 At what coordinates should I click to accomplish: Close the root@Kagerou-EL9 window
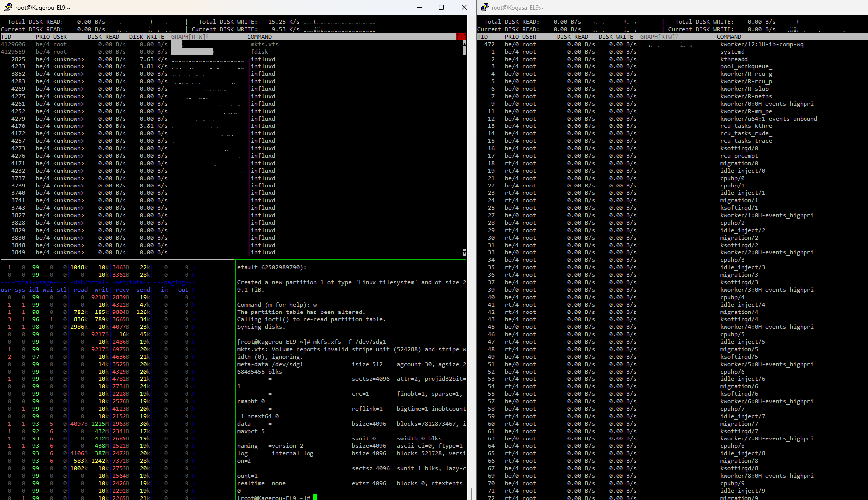pyautogui.click(x=464, y=7)
